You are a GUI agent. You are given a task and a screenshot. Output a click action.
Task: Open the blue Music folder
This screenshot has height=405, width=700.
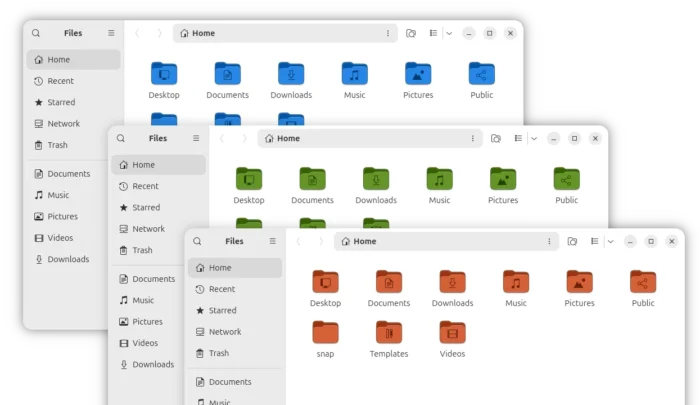354,74
